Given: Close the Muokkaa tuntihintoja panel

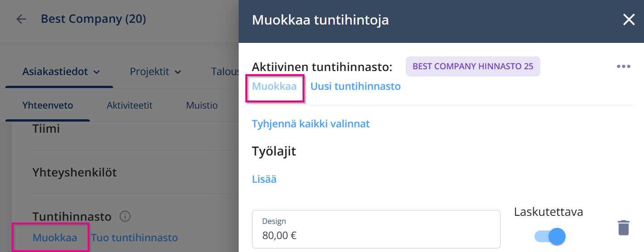Looking at the screenshot, I should pyautogui.click(x=629, y=20).
